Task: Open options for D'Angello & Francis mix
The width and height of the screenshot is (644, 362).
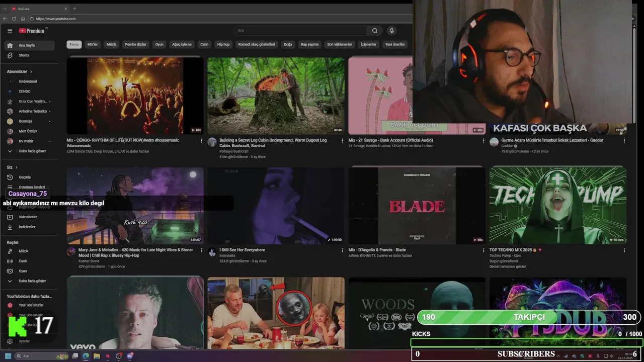Action: 484,250
